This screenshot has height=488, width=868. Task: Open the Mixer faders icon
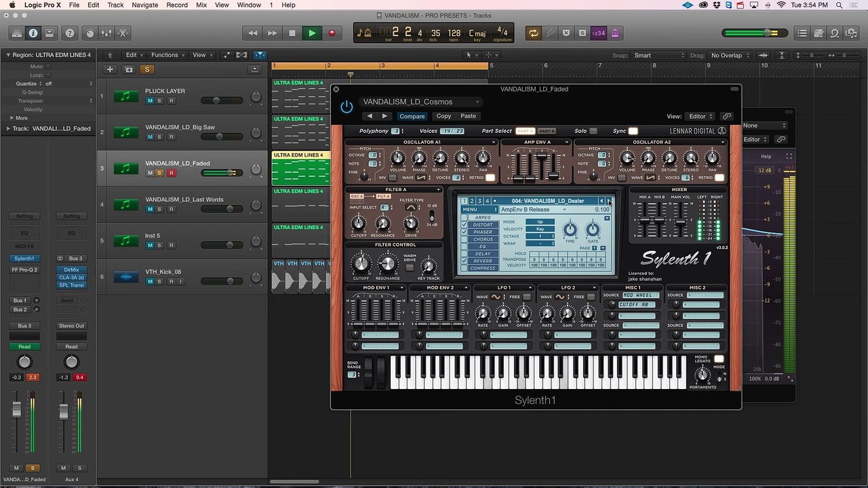tap(106, 33)
